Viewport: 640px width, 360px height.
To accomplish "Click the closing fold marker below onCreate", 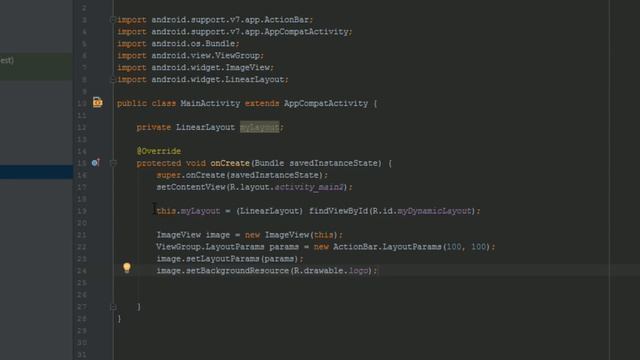I will [x=113, y=307].
